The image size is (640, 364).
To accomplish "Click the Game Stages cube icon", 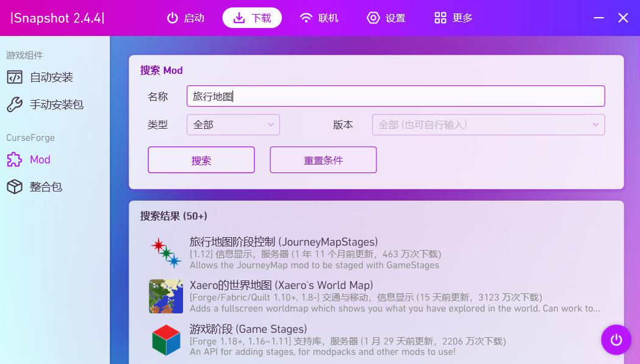I will pos(166,340).
